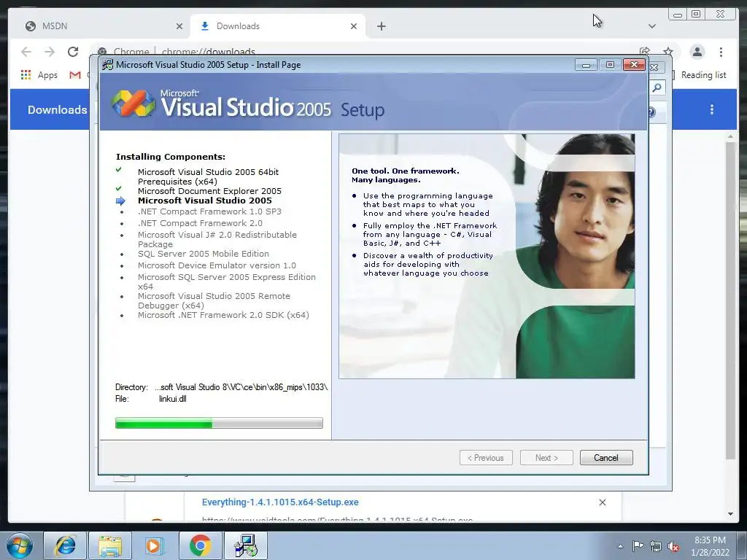
Task: Click 'SQL Server 2005 Mobile Edition' item
Action: tap(204, 254)
